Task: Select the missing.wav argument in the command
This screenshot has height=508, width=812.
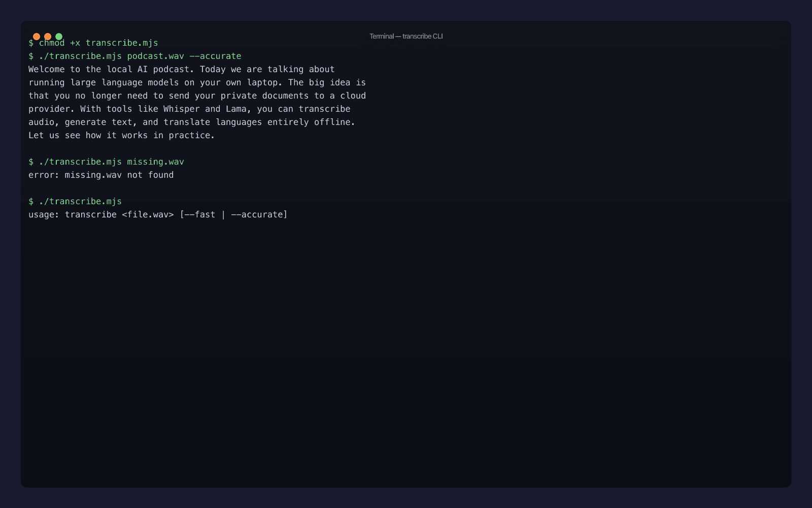Action: 154,162
